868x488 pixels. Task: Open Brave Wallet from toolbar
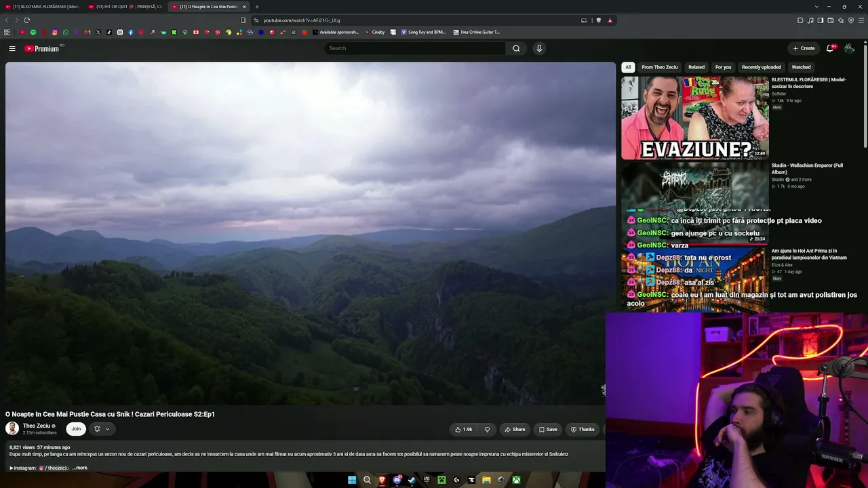point(831,20)
